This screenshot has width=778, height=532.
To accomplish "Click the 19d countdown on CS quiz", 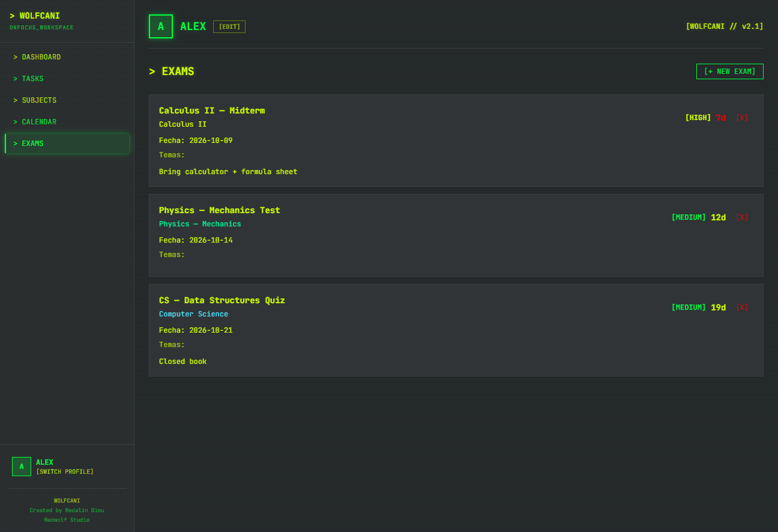I will point(719,307).
